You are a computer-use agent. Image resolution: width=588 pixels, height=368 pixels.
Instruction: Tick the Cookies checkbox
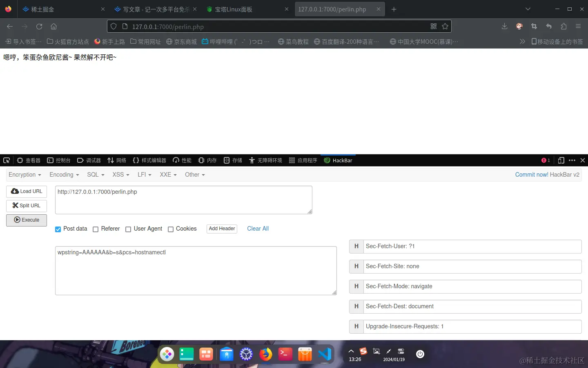(x=171, y=229)
